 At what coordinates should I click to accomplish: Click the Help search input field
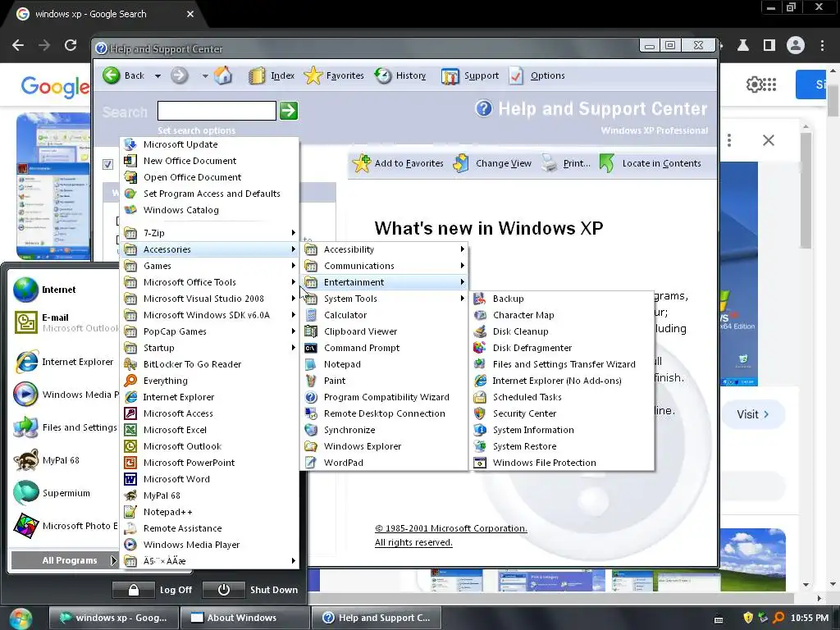coord(217,111)
